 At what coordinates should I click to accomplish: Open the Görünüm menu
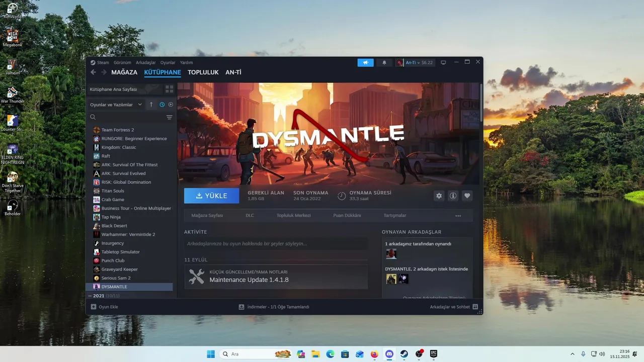[x=122, y=63]
